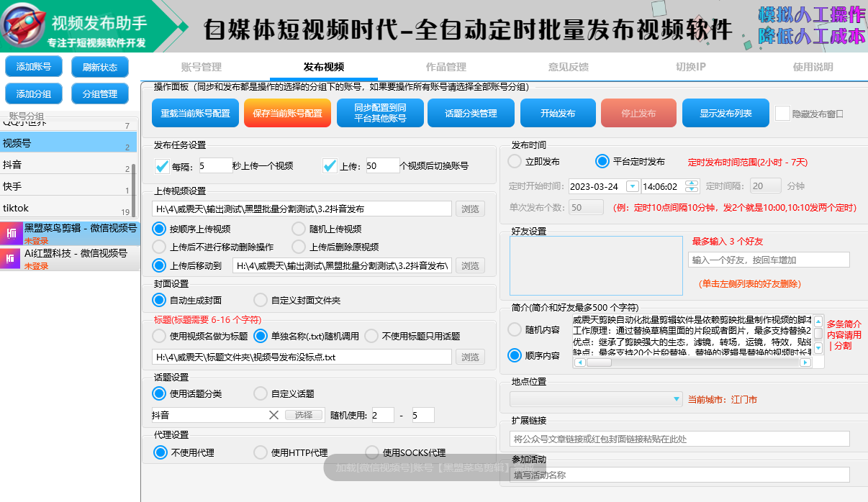Browse for title txt file

(x=470, y=357)
